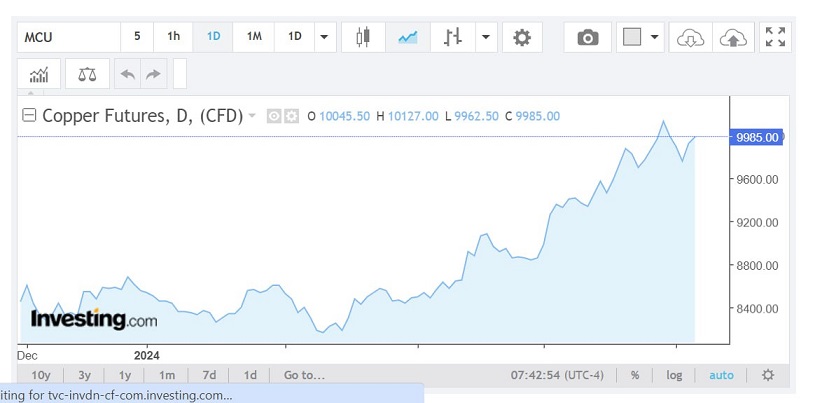The width and height of the screenshot is (815, 403).
Task: Click the compare scales icon
Action: point(87,74)
